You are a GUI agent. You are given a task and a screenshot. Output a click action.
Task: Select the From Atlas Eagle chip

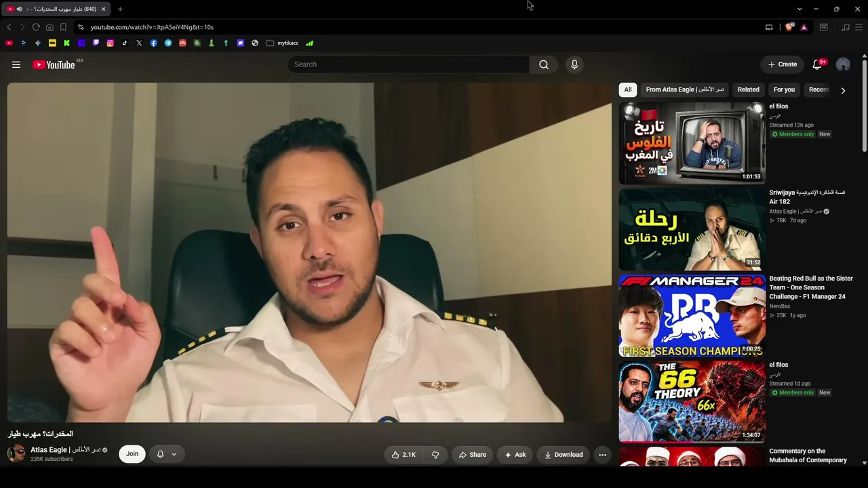coord(685,89)
